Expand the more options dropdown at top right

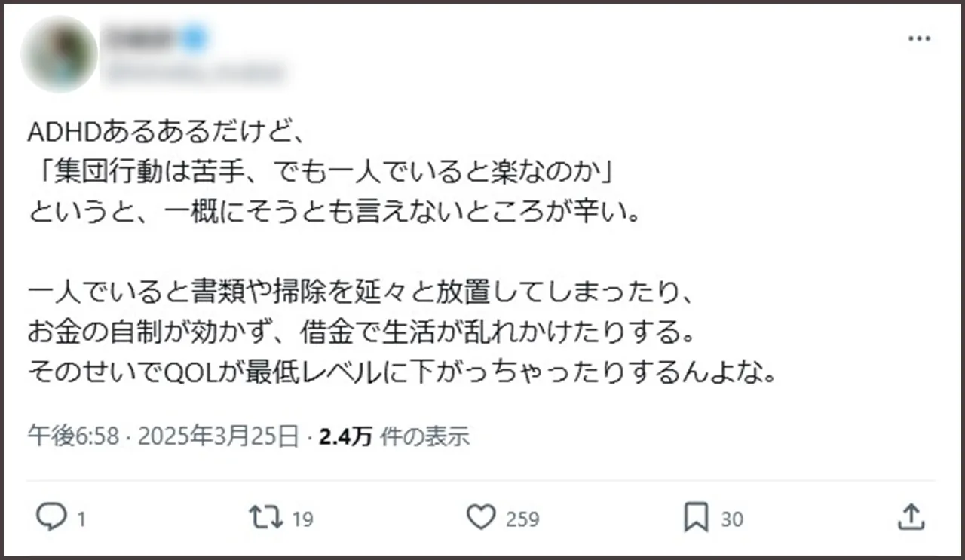pyautogui.click(x=919, y=38)
